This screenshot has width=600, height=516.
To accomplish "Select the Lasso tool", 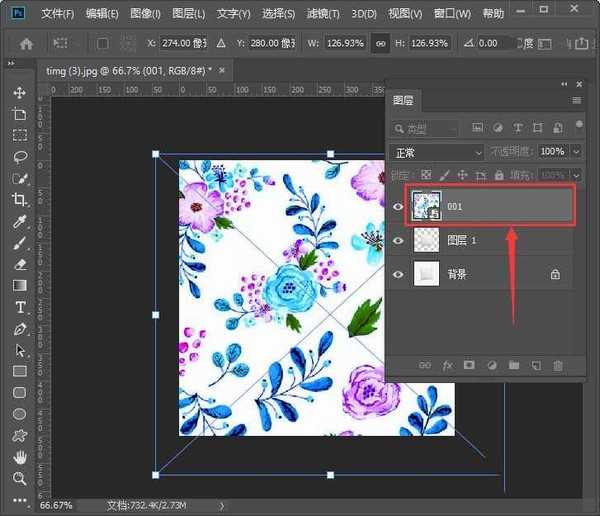I will (x=19, y=157).
